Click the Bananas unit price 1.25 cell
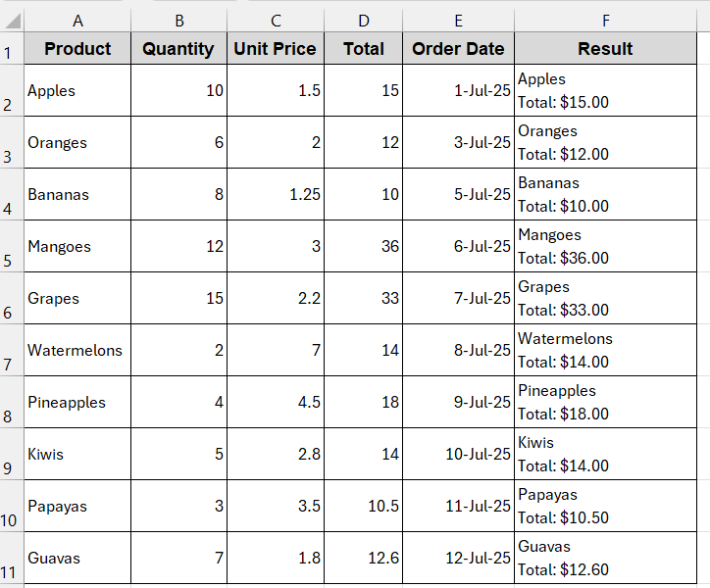This screenshot has width=710, height=588. coord(276,195)
